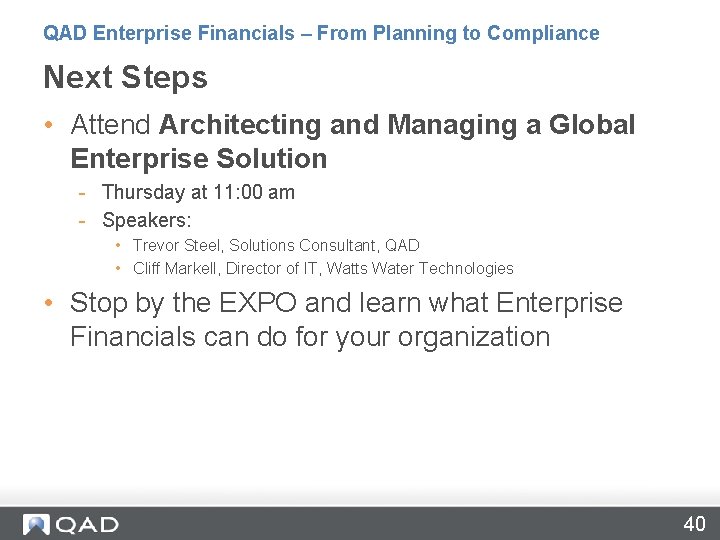Select the slide number 40
The image size is (720, 540).
[694, 524]
